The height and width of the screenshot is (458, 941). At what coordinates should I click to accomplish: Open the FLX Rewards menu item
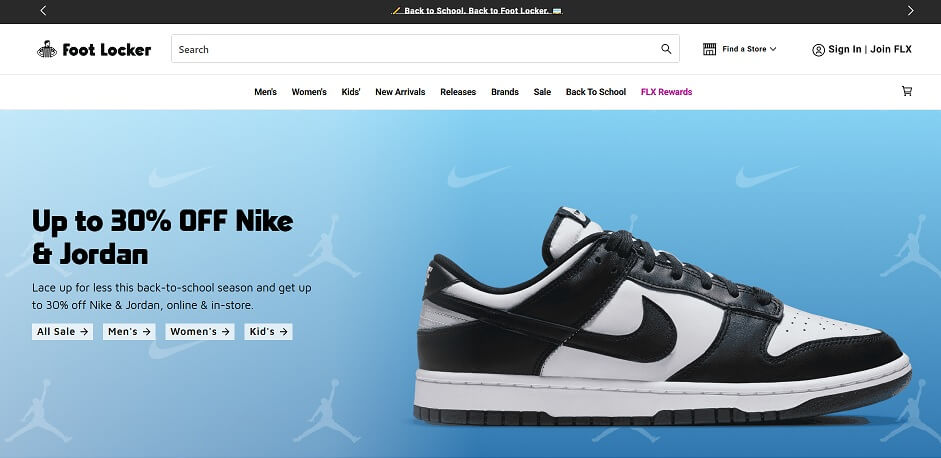(666, 92)
